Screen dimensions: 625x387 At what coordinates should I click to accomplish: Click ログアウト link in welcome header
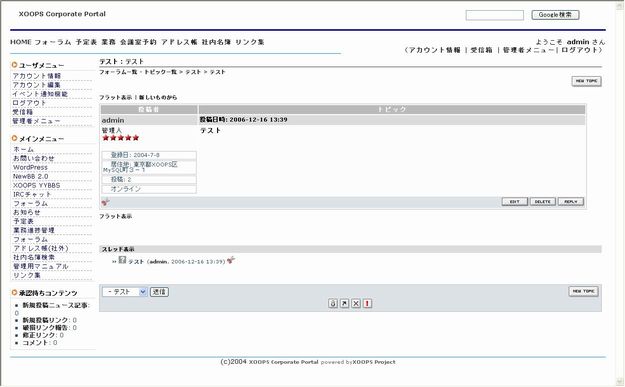pyautogui.click(x=580, y=50)
